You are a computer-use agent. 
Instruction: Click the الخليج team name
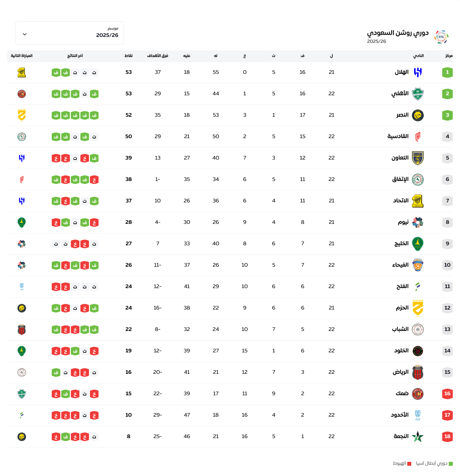coord(401,244)
